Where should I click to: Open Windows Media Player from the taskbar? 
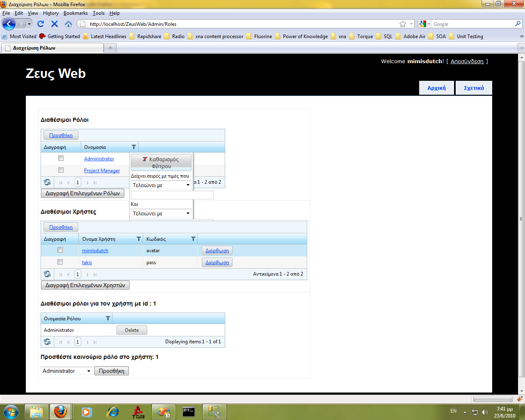coord(87,412)
